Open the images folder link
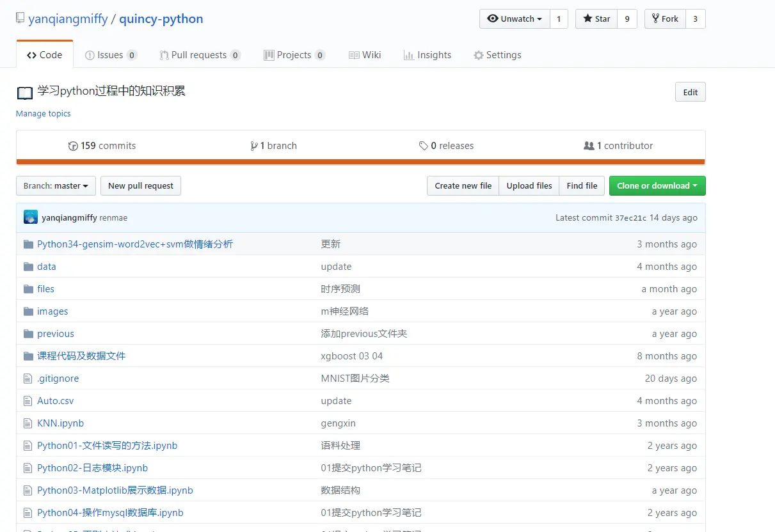Viewport: 775px width, 532px height. pyautogui.click(x=52, y=311)
